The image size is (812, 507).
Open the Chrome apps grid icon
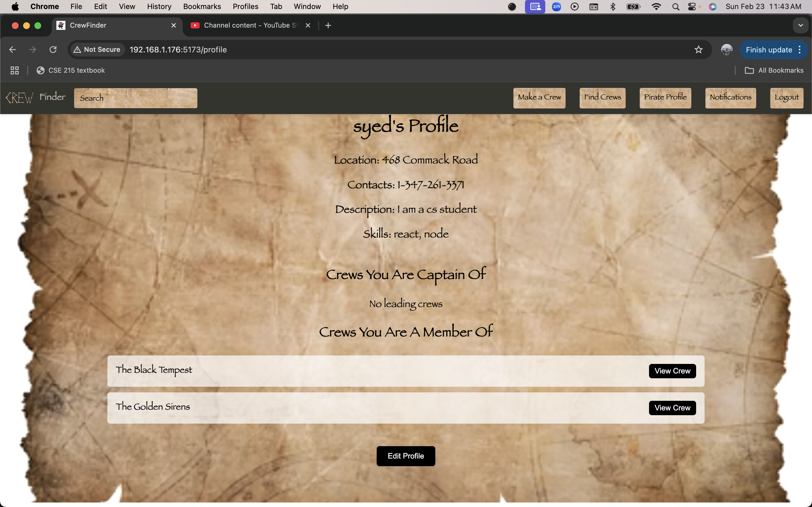coord(14,70)
